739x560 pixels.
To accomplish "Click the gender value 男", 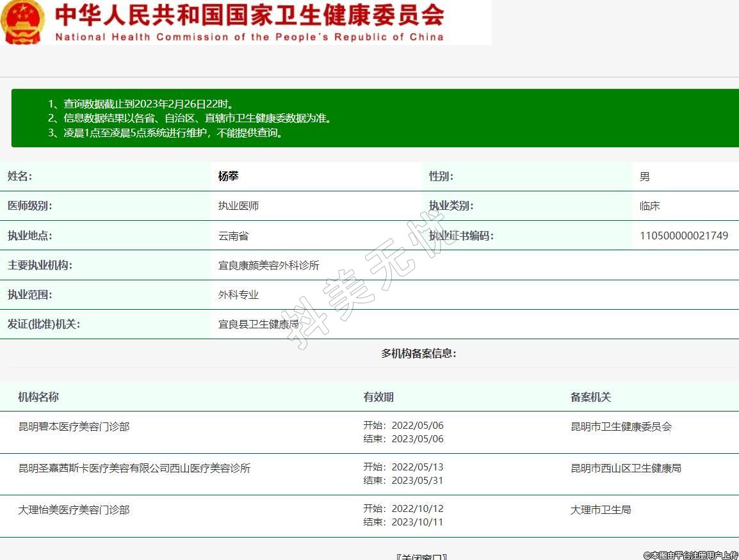I will pos(644,177).
